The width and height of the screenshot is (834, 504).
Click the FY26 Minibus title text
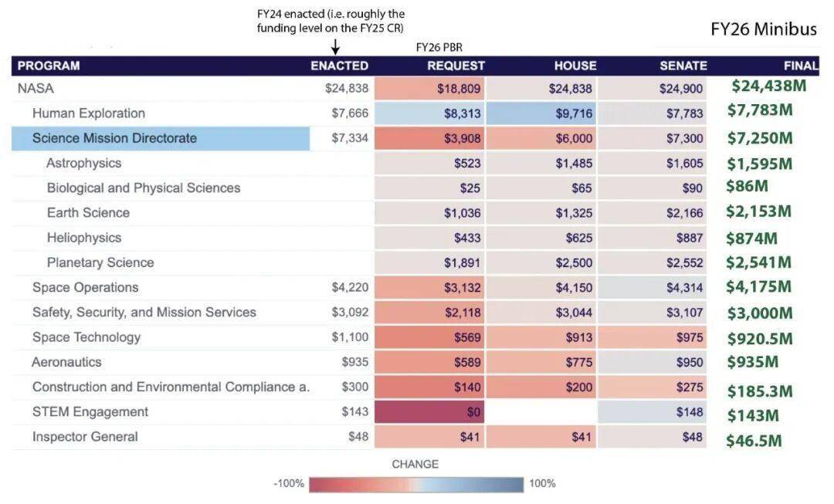[x=763, y=29]
